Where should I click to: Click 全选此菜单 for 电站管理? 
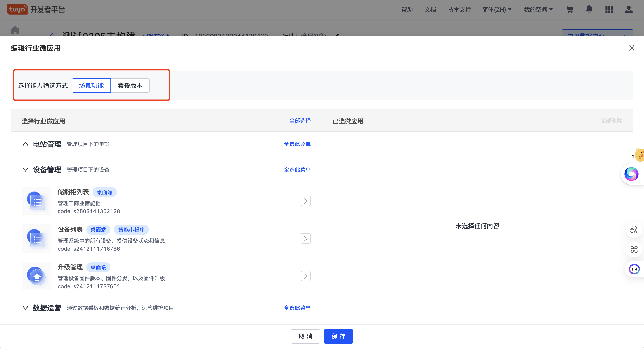297,144
